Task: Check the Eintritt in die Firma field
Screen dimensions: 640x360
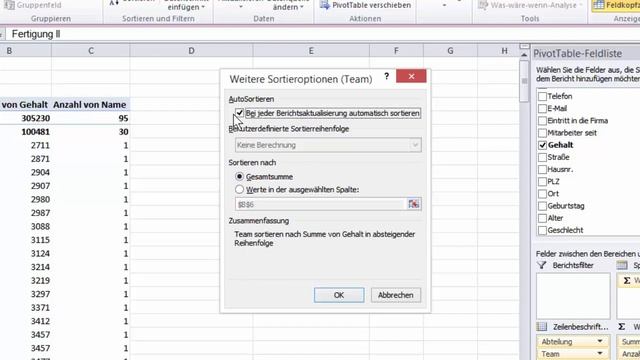Action: click(542, 121)
